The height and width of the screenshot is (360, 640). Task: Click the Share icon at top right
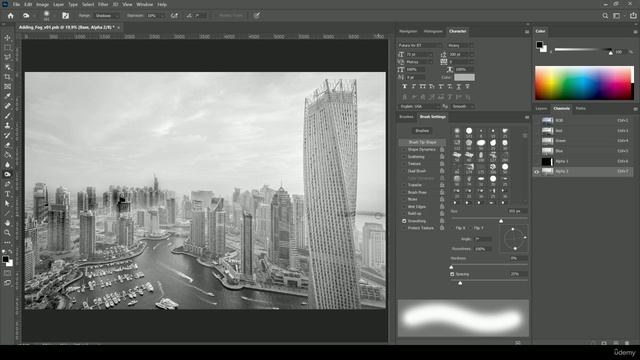633,16
